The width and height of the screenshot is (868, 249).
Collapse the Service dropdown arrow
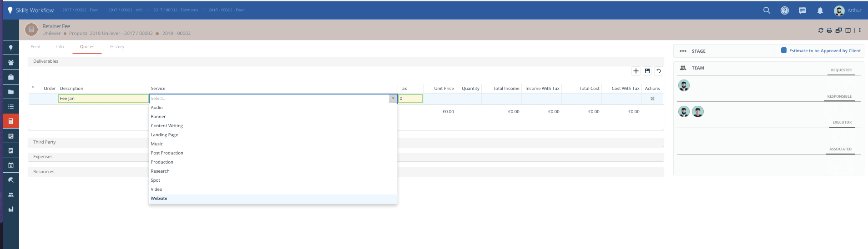point(393,99)
